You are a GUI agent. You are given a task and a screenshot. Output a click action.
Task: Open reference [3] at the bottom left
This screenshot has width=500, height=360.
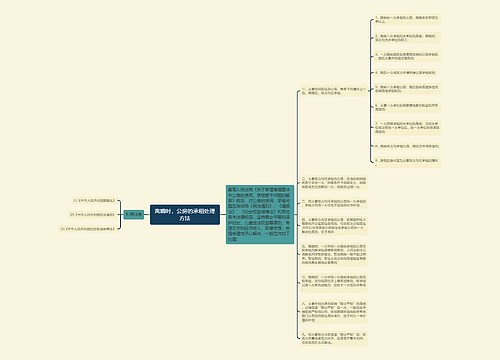click(x=87, y=229)
